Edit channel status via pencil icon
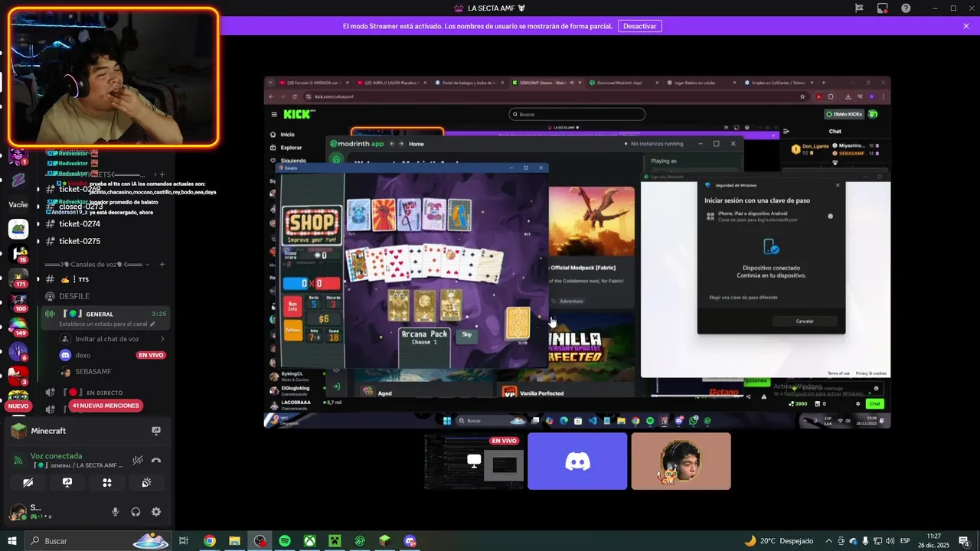Viewport: 980px width, 551px height. click(x=152, y=324)
